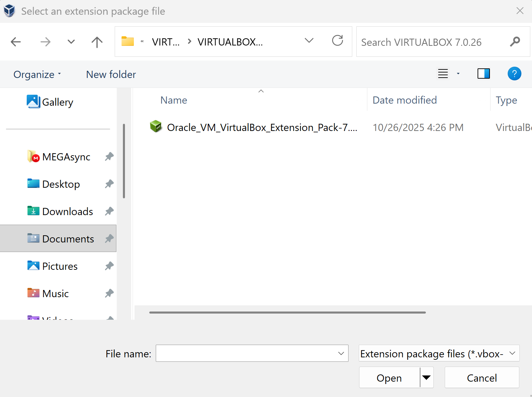Open the view options dropdown arrow
Viewport: 532px width, 397px height.
(458, 74)
